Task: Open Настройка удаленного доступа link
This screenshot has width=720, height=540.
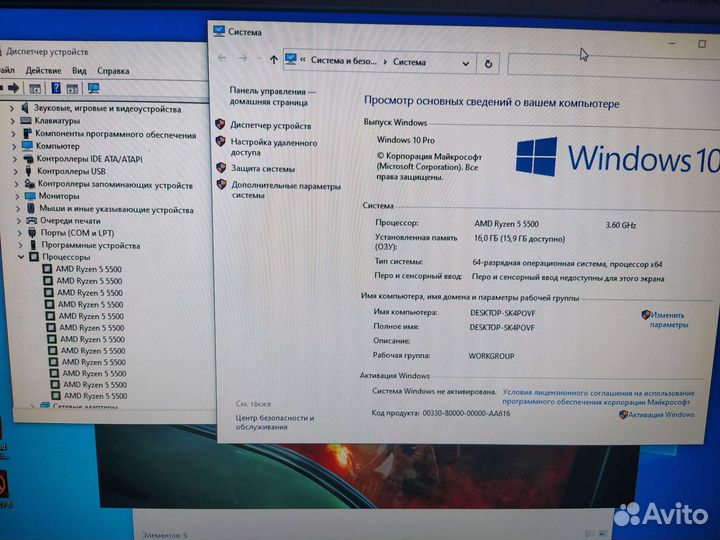Action: [274, 147]
